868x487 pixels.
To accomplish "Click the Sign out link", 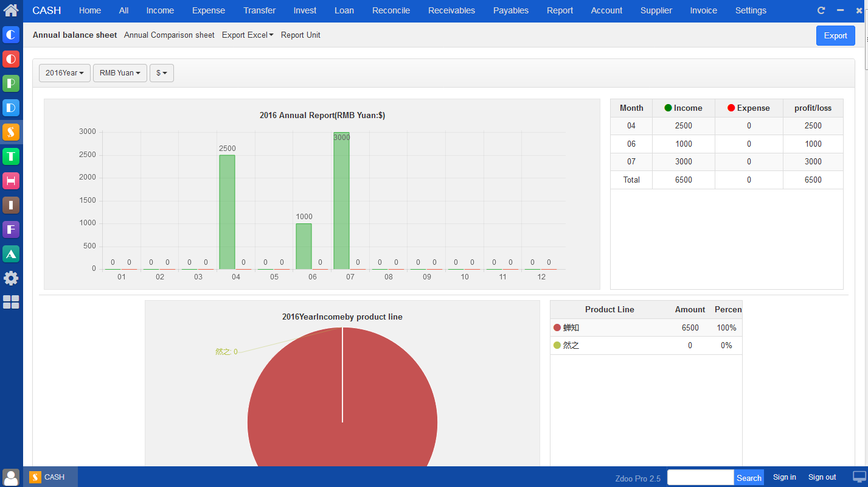I will 822,477.
